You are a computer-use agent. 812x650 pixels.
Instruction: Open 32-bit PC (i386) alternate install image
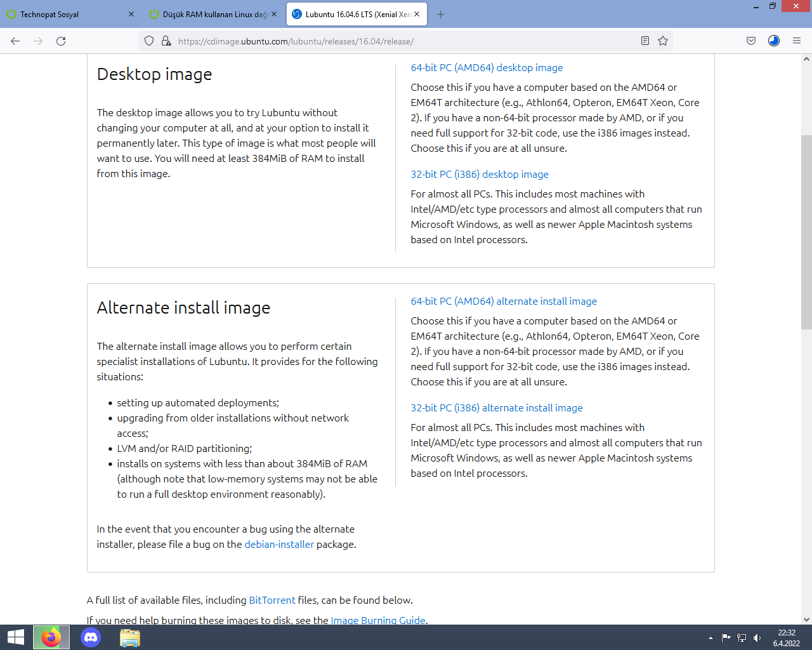coord(497,408)
